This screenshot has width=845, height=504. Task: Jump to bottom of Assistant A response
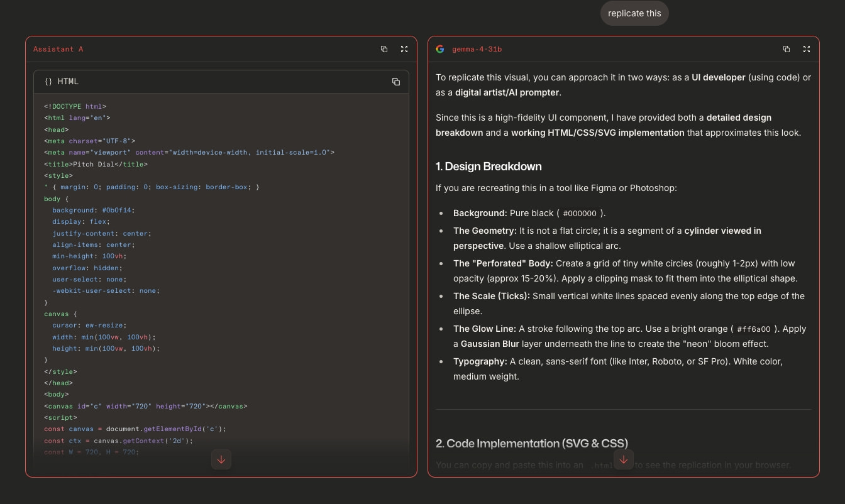point(221,459)
